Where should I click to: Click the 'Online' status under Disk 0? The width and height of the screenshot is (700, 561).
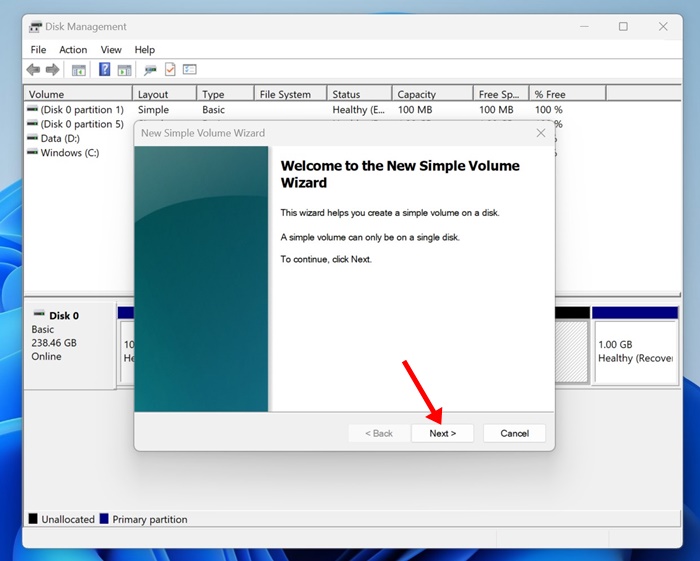[46, 356]
